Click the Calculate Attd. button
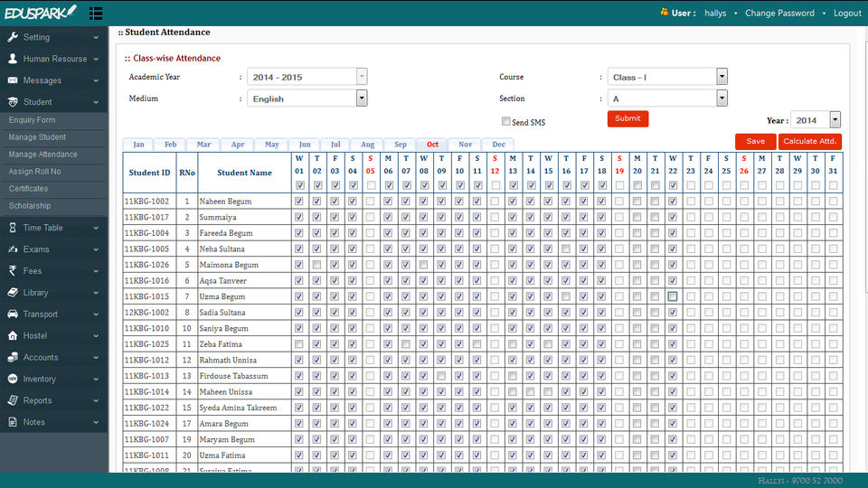This screenshot has width=868, height=488. [809, 141]
